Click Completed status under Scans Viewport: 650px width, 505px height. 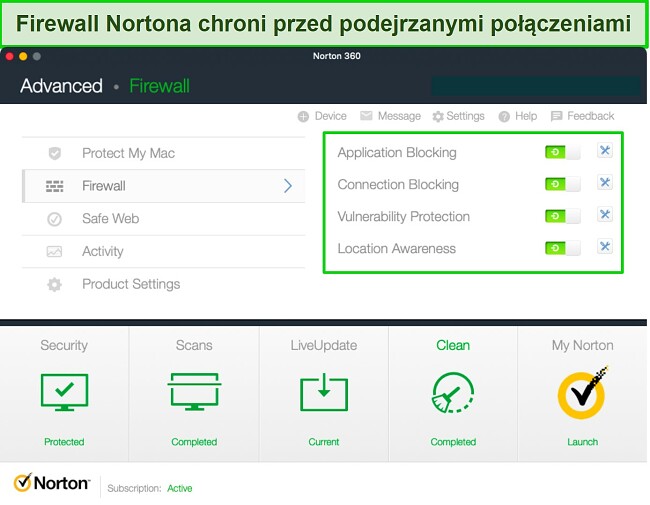(x=194, y=442)
